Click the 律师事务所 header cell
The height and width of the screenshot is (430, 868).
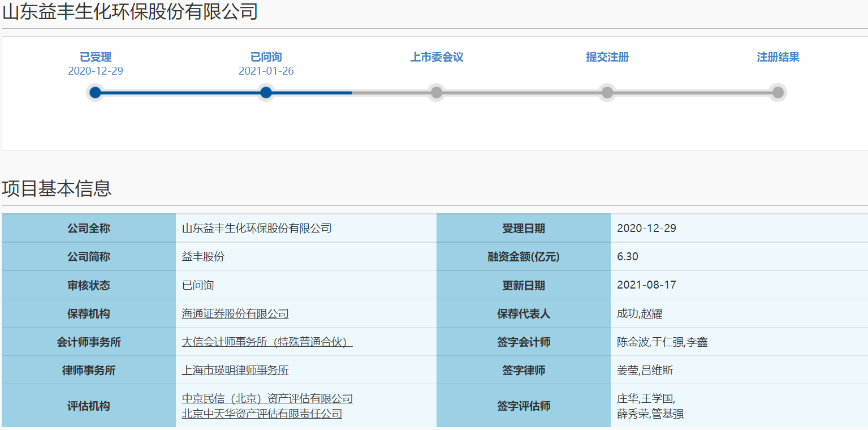click(89, 370)
